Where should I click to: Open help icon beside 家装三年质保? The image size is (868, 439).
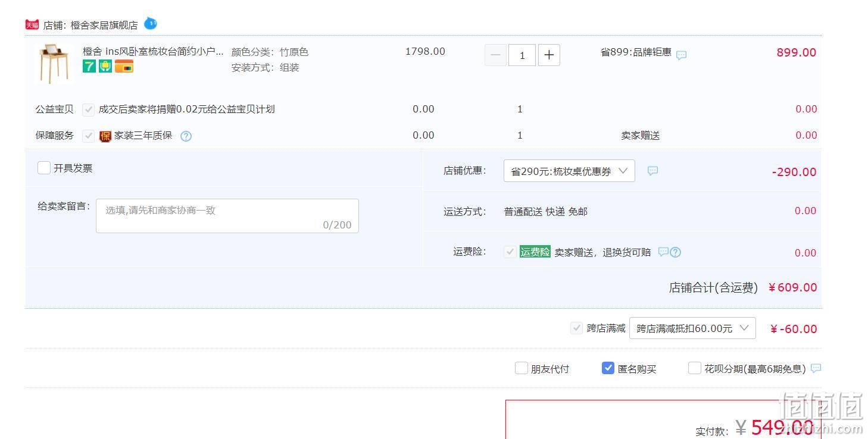pyautogui.click(x=186, y=136)
